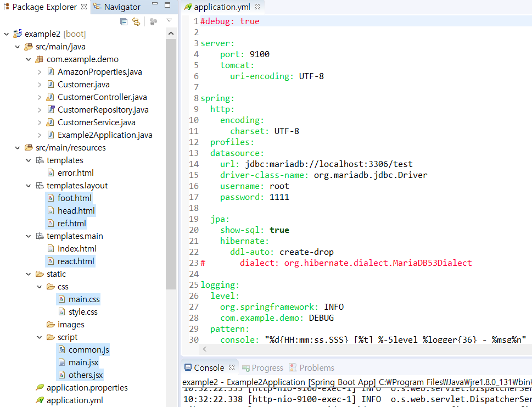This screenshot has width=532, height=407.
Task: Expand CustomerService.java node
Action: tap(40, 122)
